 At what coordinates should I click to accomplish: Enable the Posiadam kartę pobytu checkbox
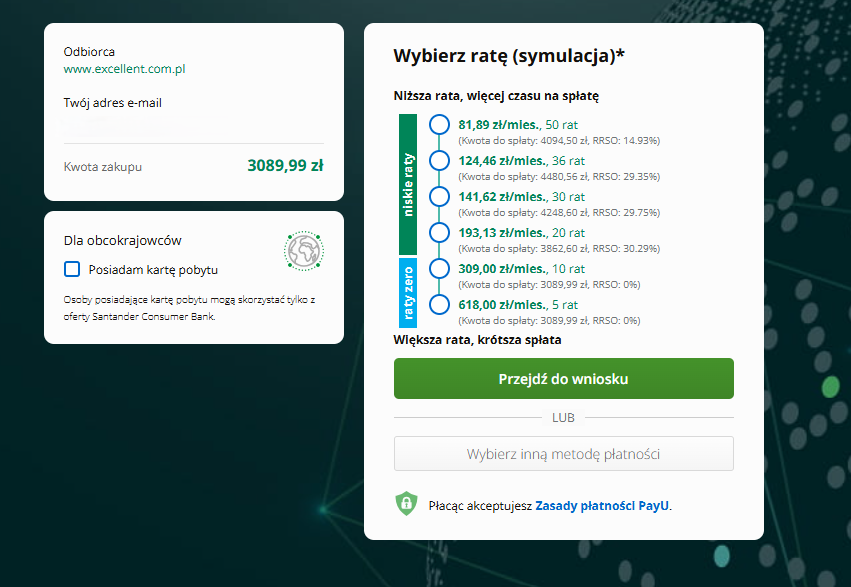(70, 269)
